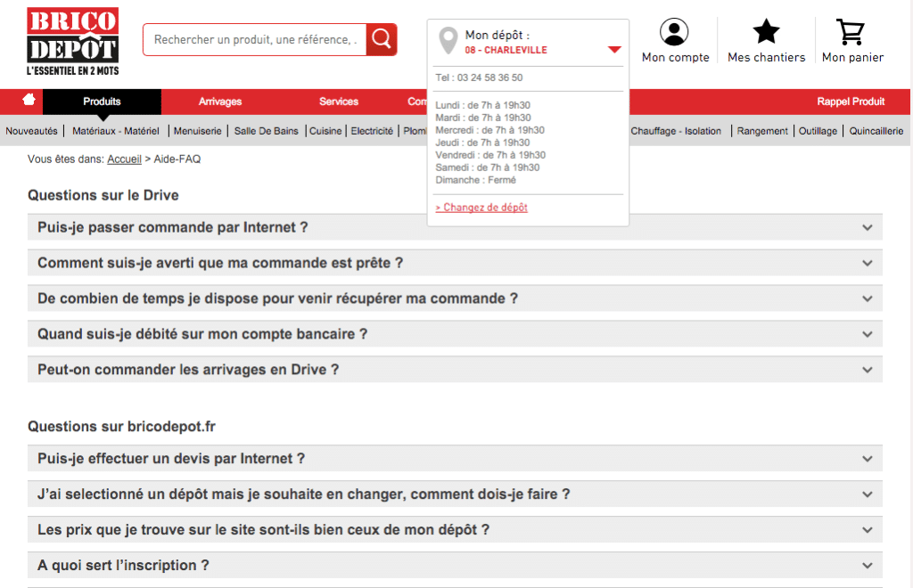Click the 'Changez de dépôt' link
913x588 pixels.
[x=481, y=208]
